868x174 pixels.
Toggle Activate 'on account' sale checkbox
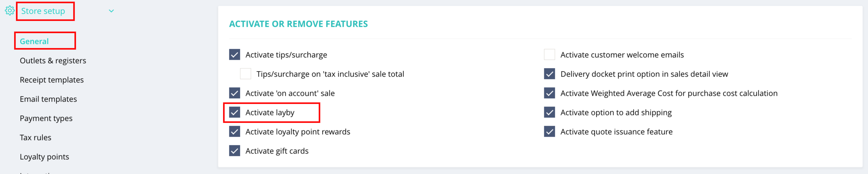(235, 93)
